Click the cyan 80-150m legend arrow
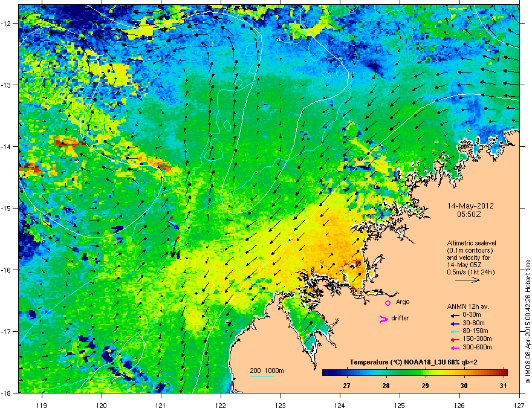 [455, 331]
